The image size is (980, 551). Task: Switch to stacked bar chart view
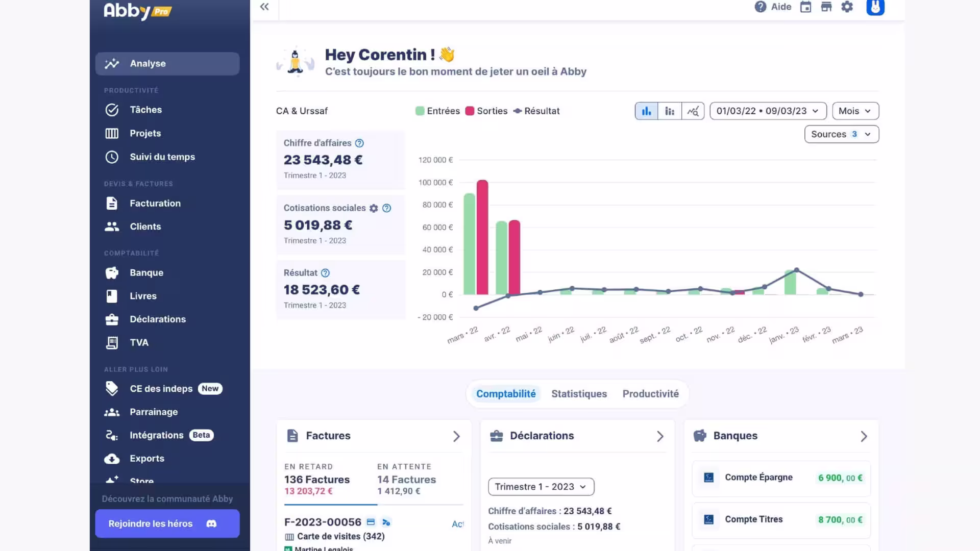[x=670, y=111]
